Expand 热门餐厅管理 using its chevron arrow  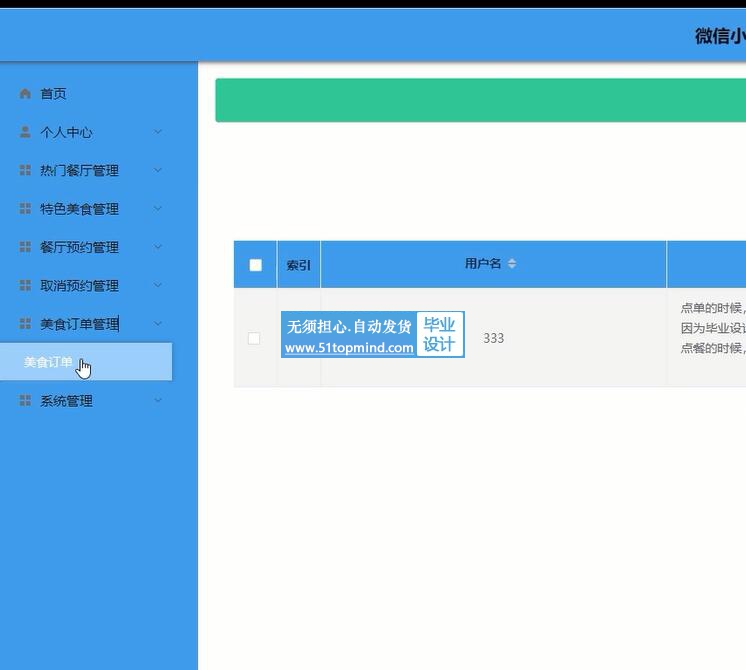click(158, 171)
